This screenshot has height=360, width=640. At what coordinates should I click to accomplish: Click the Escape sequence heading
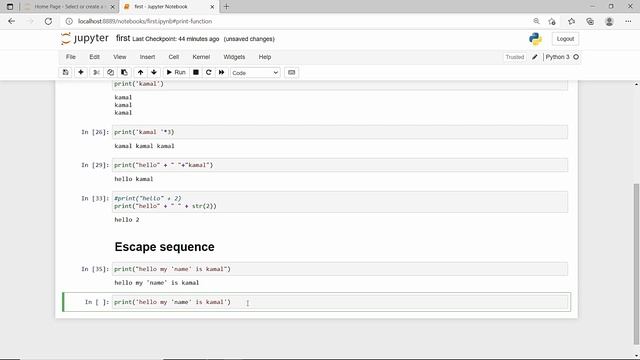coord(164,247)
